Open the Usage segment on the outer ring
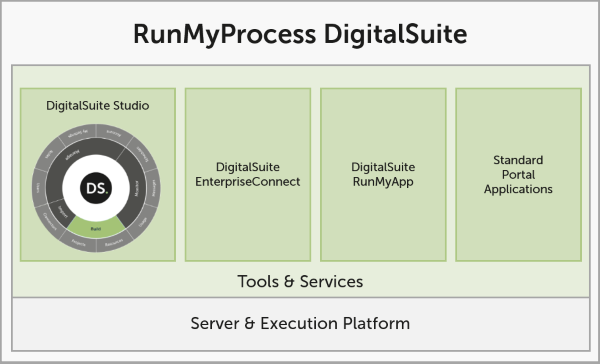The height and width of the screenshot is (364, 600). (x=143, y=222)
